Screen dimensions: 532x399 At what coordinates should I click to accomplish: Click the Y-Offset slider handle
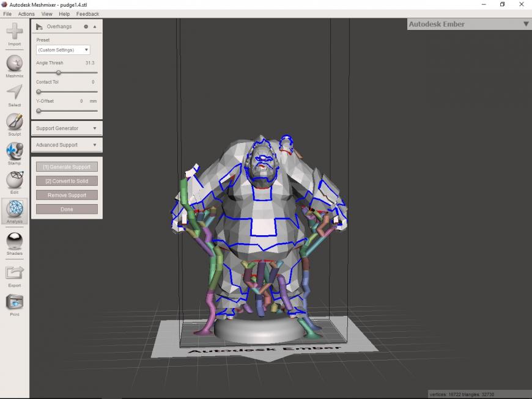tap(39, 111)
